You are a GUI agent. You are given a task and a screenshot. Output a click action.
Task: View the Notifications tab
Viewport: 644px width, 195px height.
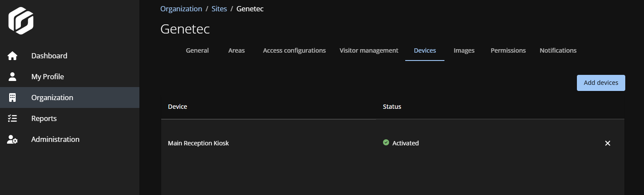[558, 50]
